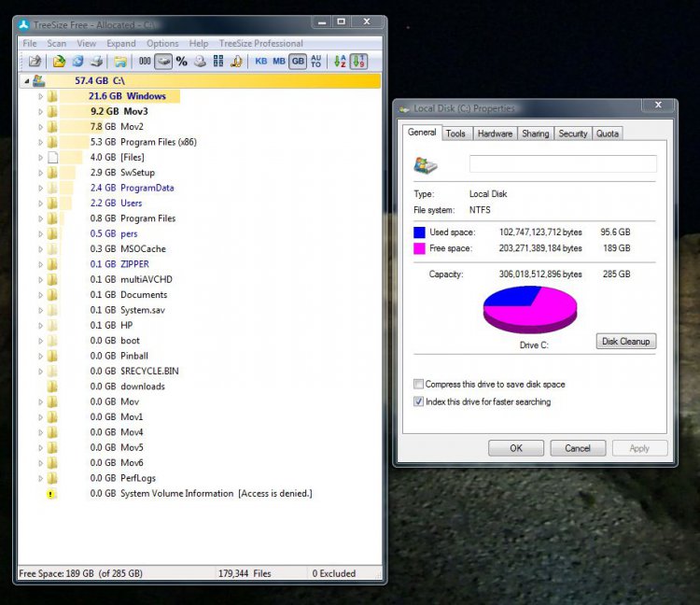
Task: Collapse the C:\ root node
Action: [x=27, y=81]
